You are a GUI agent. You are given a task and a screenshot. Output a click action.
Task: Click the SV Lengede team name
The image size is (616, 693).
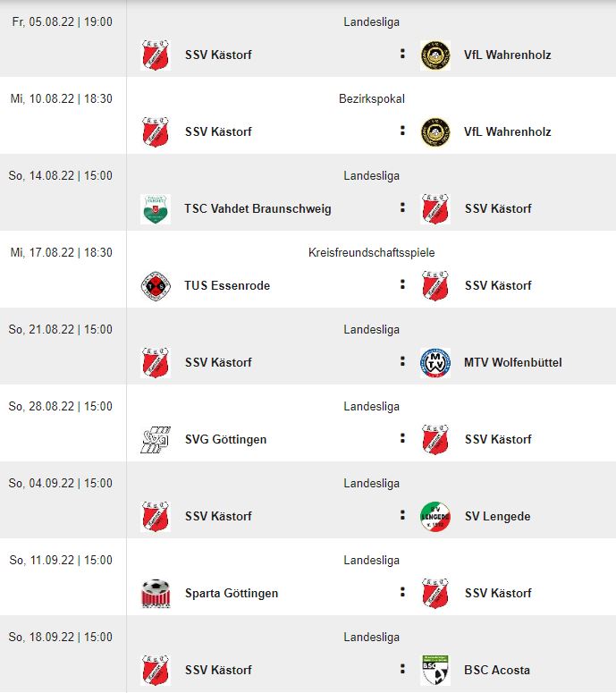pyautogui.click(x=498, y=516)
